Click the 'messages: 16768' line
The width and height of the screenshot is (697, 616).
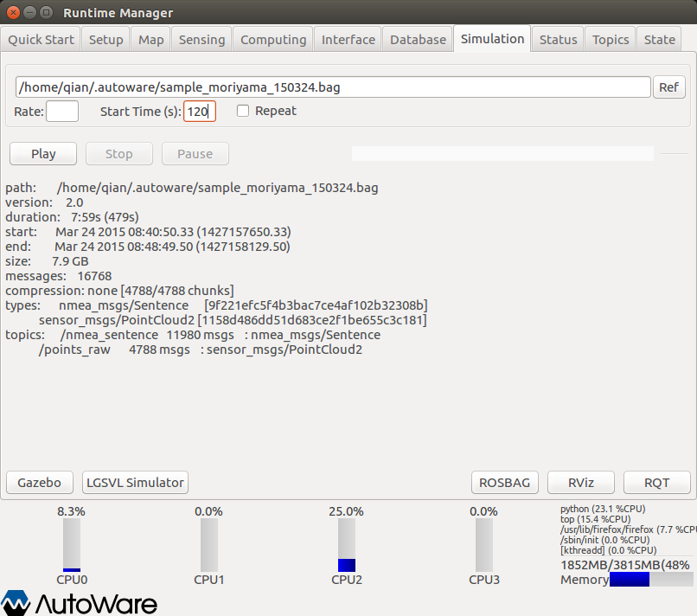[58, 276]
